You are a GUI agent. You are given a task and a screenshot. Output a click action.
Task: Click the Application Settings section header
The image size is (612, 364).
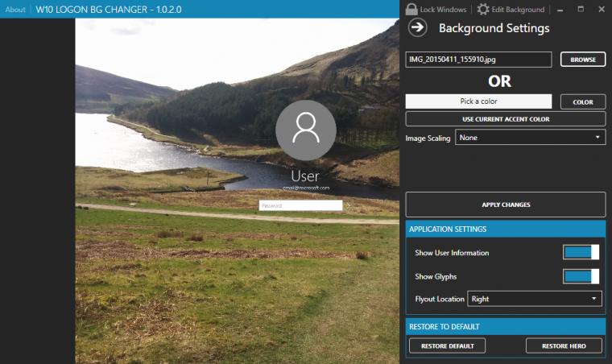pos(506,229)
